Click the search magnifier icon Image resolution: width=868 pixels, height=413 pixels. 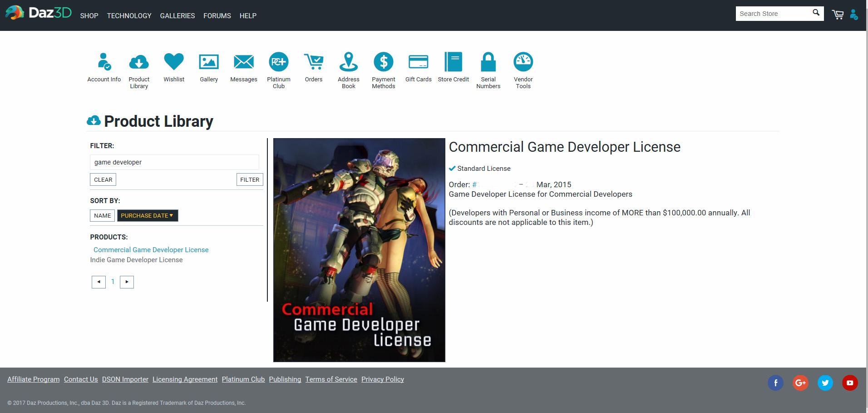tap(816, 13)
